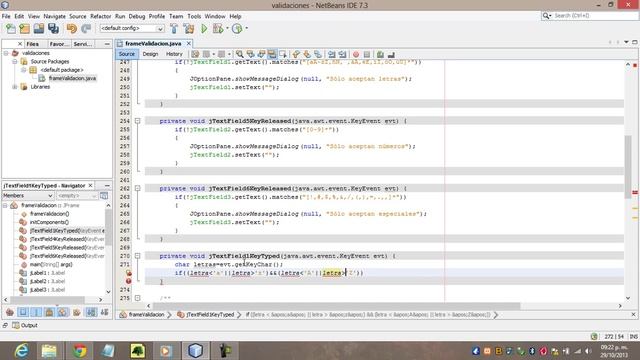Click the Search (Ctrl+I) field
640x360 pixels.
click(594, 16)
